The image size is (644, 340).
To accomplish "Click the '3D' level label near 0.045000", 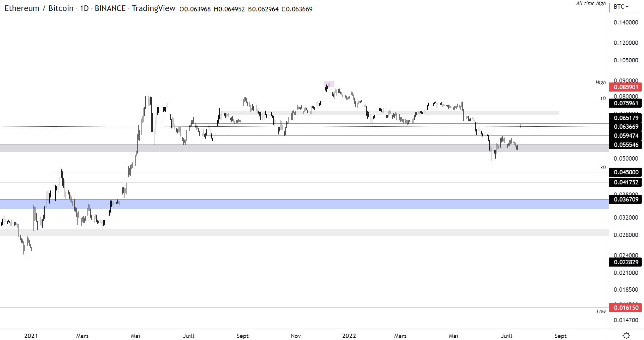I will (603, 168).
